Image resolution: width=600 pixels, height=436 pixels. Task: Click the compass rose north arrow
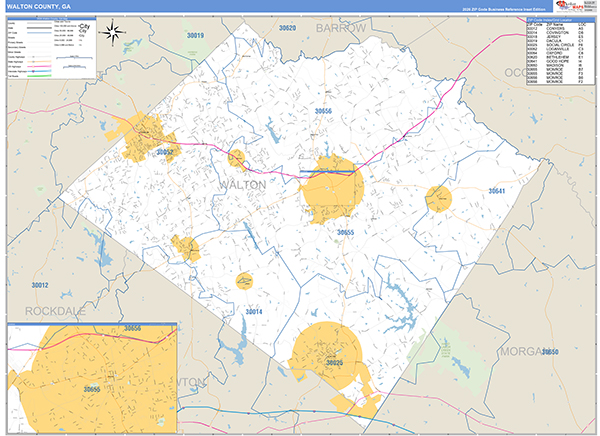tap(112, 27)
